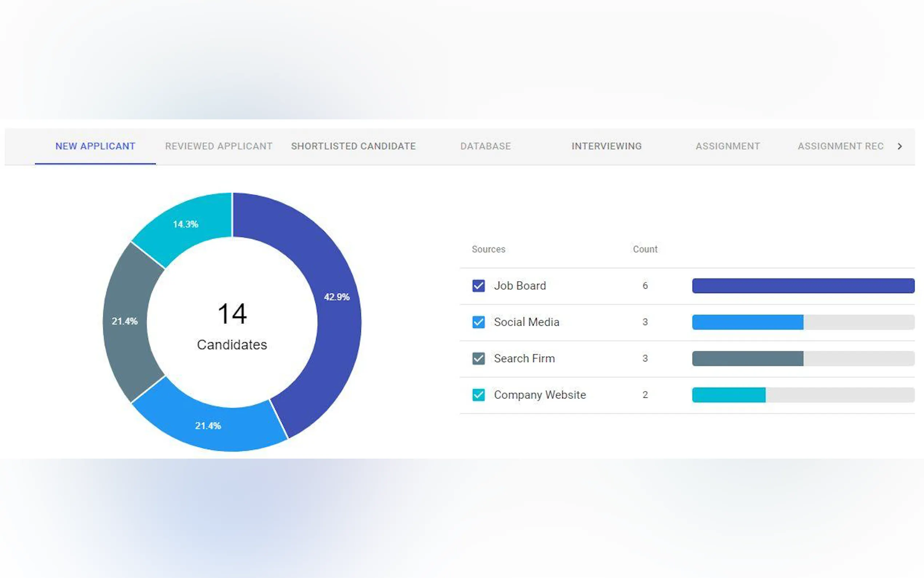Click the Assignment Rec tab

tap(840, 146)
